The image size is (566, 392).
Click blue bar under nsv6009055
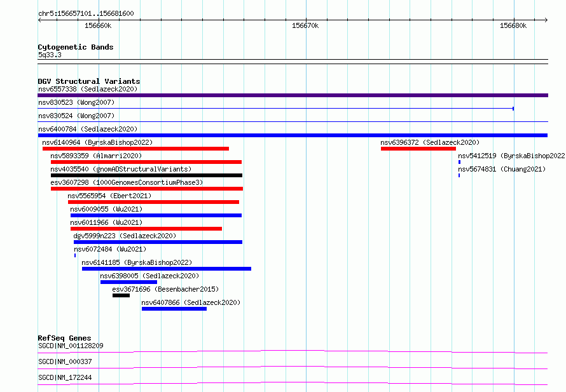click(x=156, y=215)
